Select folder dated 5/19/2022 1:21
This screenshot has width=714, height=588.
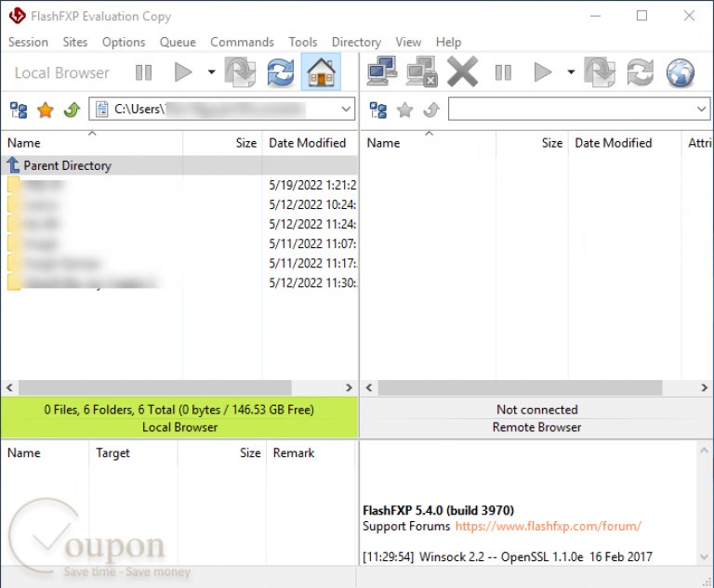click(179, 185)
